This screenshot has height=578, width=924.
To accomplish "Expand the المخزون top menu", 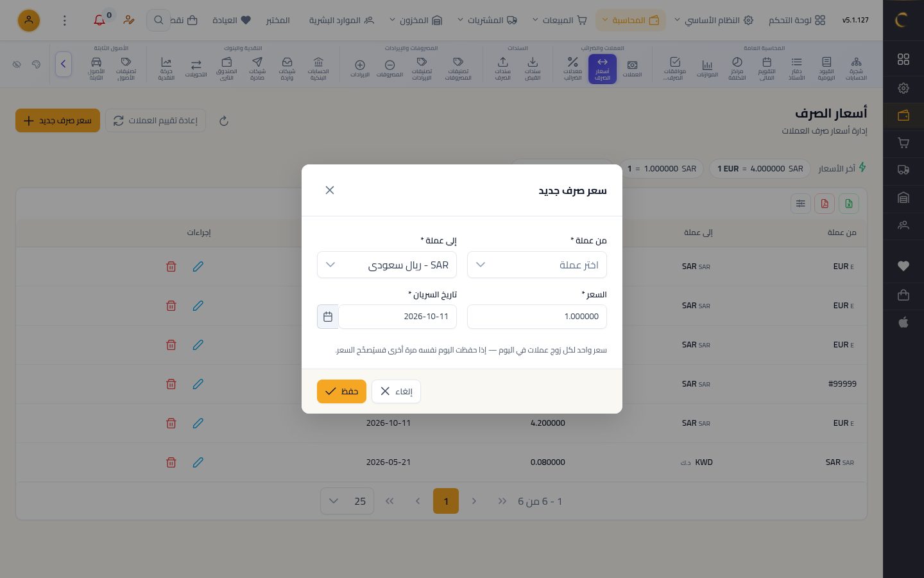I will (416, 21).
